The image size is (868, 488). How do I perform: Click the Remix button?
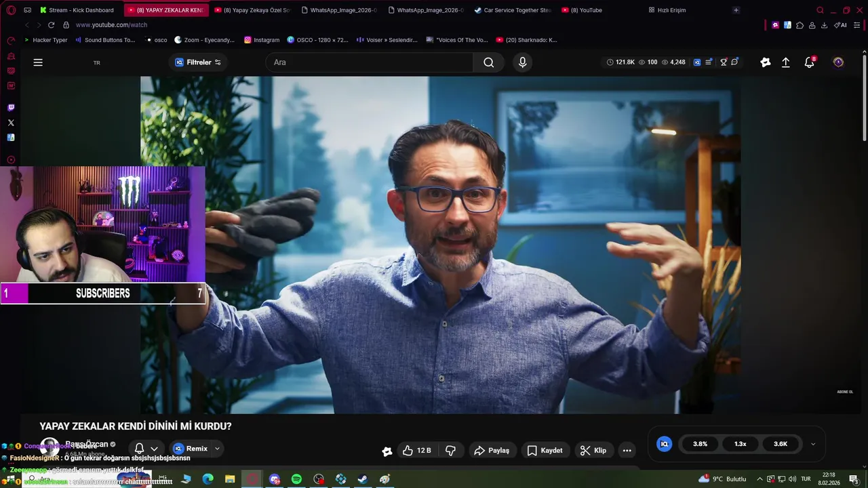tap(191, 449)
